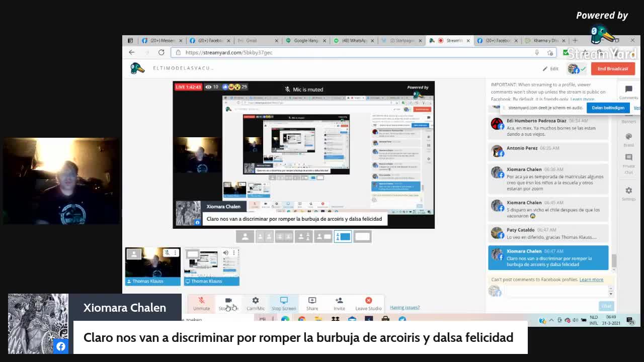644x362 pixels.
Task: Show Xiomara Chalen's 06:36 AM comment
Action: pos(548,179)
